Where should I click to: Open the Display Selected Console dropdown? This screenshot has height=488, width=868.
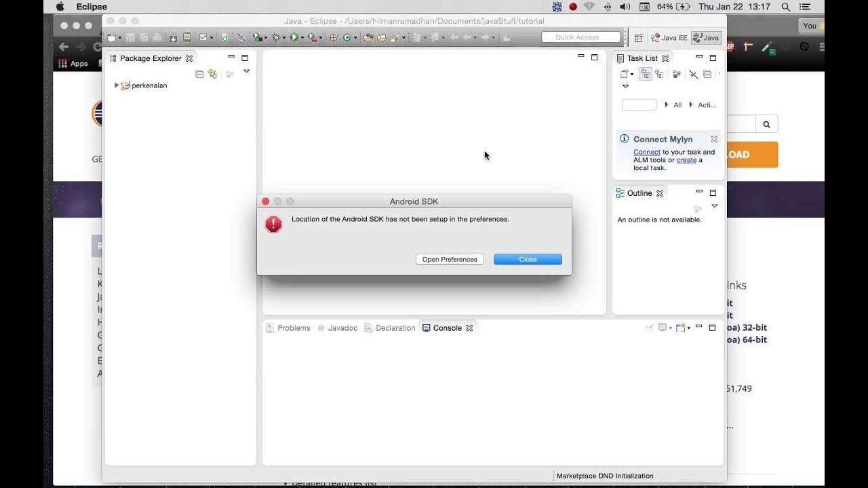[x=671, y=328]
